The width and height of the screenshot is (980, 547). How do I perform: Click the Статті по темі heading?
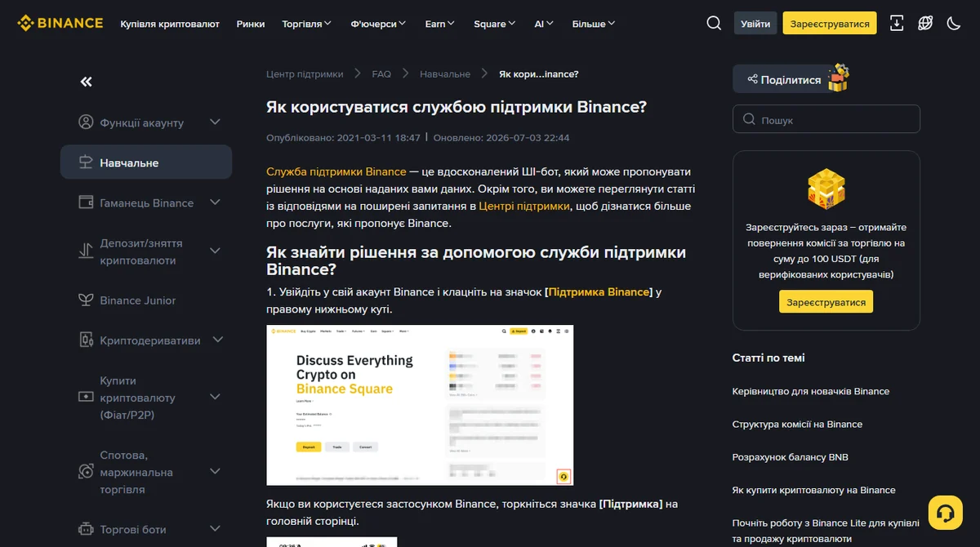coord(768,358)
